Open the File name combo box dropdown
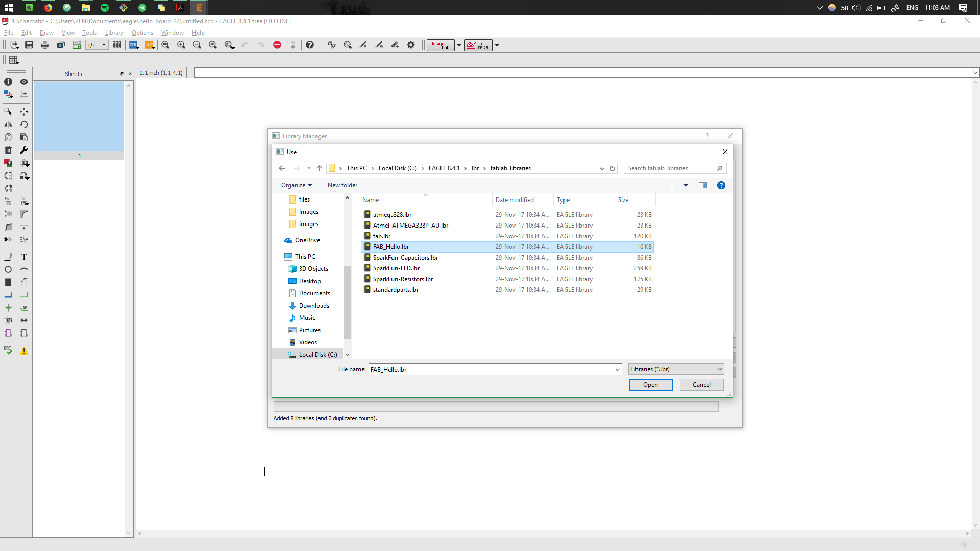The width and height of the screenshot is (980, 551). coord(617,369)
